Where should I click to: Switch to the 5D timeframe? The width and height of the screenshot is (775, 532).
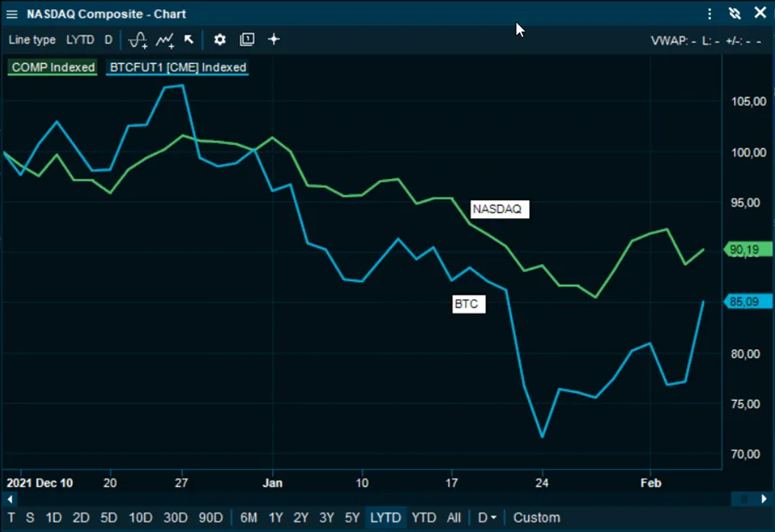point(109,518)
